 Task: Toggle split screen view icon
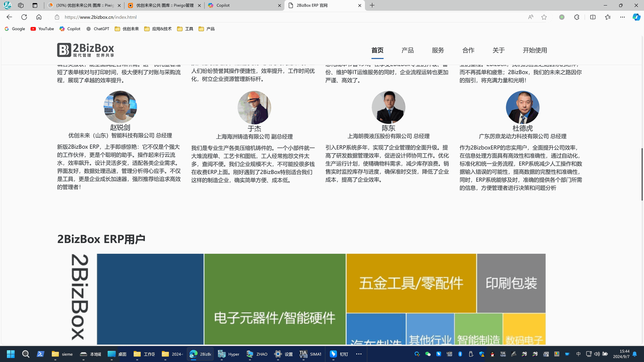pos(593,17)
